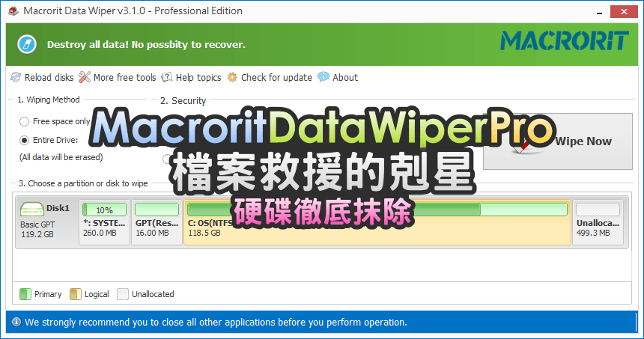The height and width of the screenshot is (339, 644).
Task: Click the app icon in title bar
Action: point(13,10)
